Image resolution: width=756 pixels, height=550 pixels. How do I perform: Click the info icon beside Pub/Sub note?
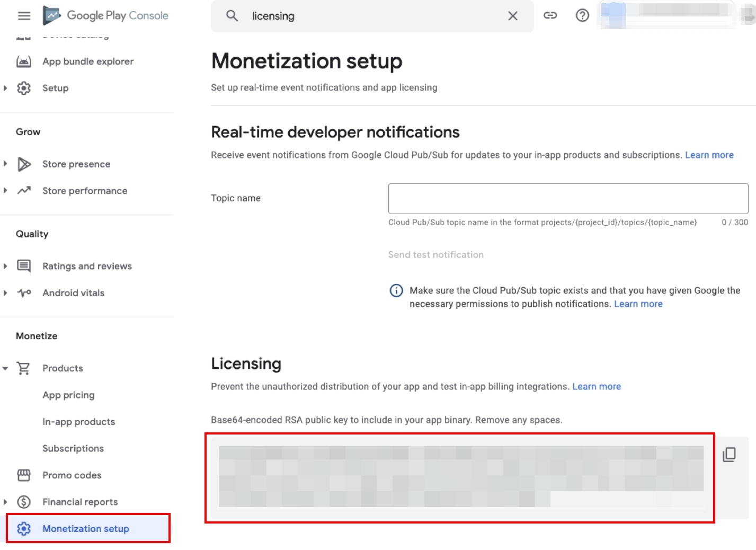396,290
